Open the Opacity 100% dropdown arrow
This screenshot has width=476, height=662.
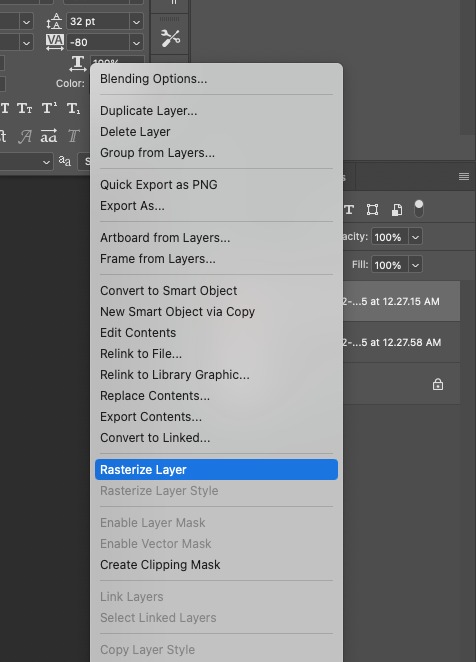[x=415, y=237]
